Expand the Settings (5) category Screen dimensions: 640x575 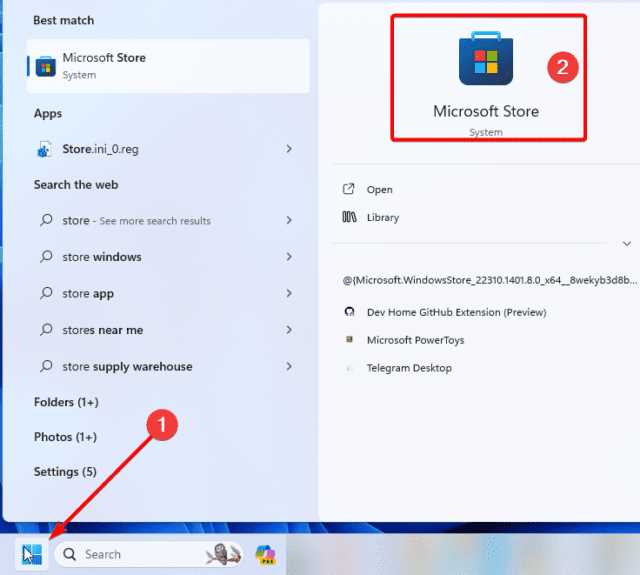65,472
